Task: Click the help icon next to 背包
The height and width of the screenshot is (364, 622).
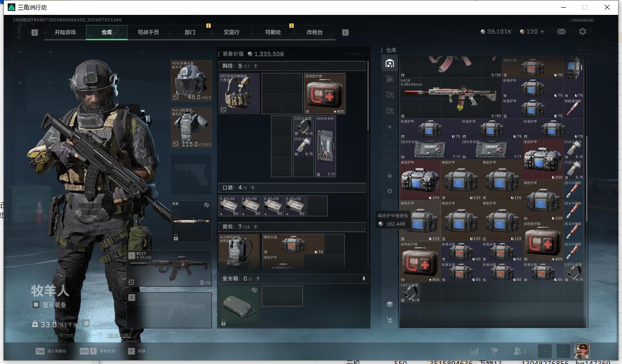Action: click(x=255, y=227)
